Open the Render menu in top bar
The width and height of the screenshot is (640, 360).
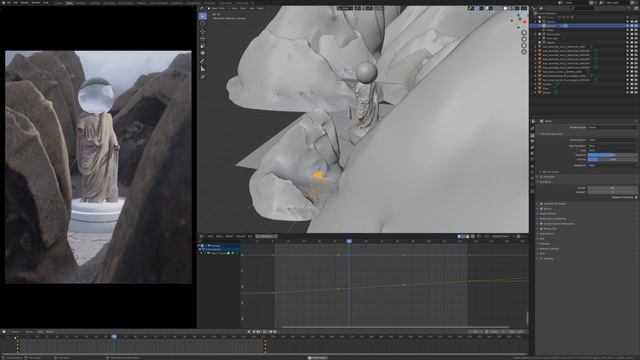pyautogui.click(x=24, y=2)
